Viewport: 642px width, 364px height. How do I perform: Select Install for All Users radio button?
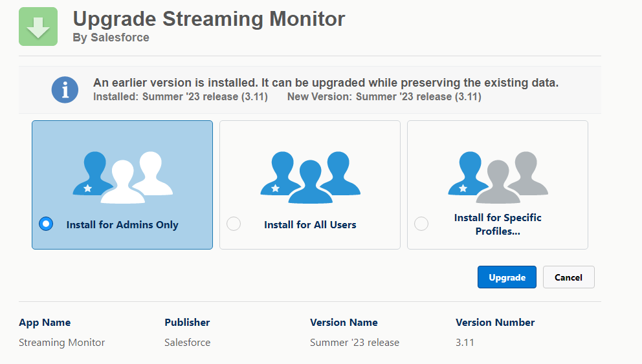pyautogui.click(x=234, y=224)
